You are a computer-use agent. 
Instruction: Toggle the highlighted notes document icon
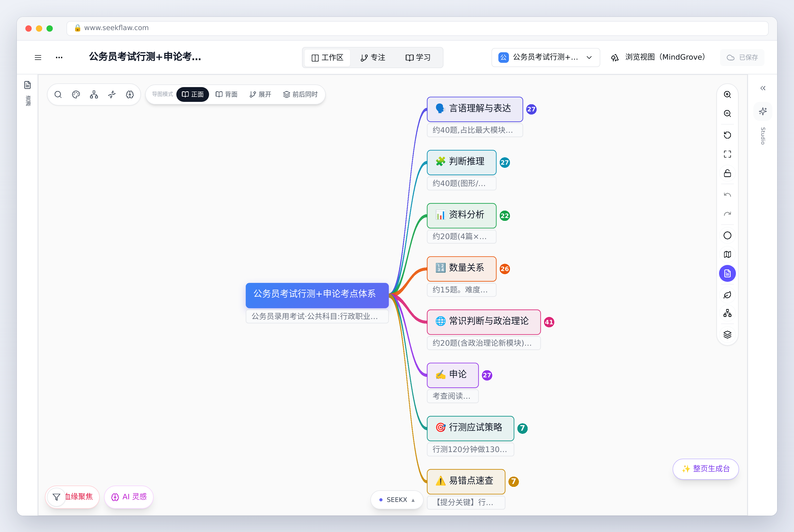727,273
